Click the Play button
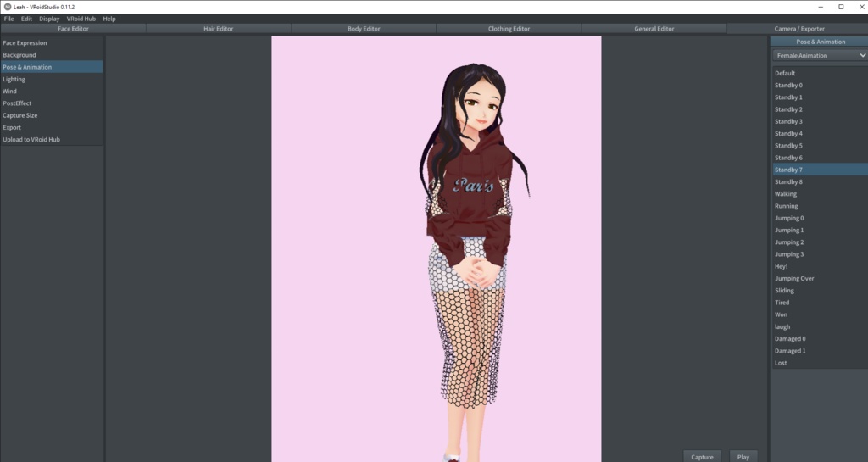The image size is (868, 462). [x=743, y=457]
